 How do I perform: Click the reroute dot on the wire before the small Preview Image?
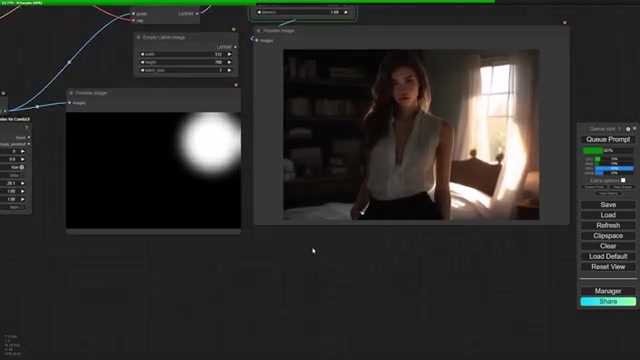[x=38, y=107]
